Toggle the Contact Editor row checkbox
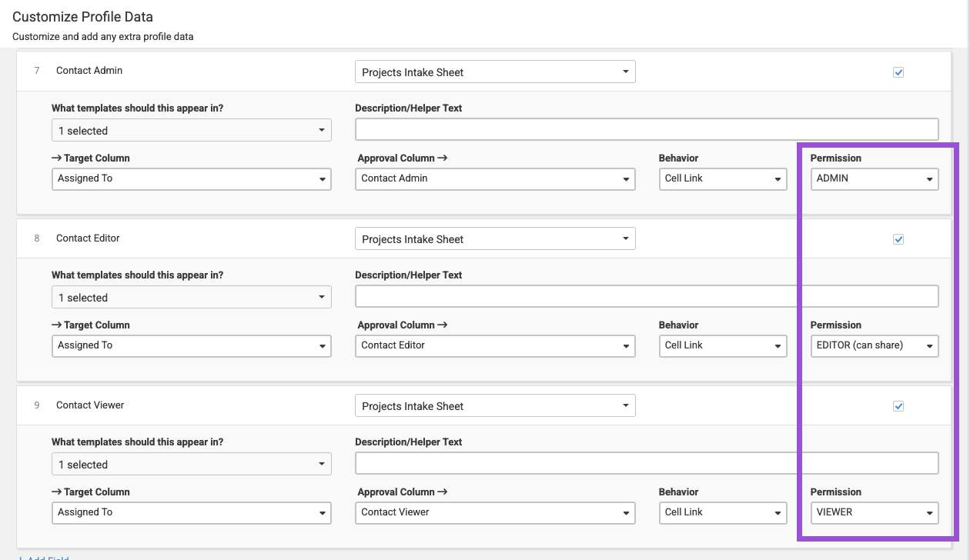 point(898,238)
